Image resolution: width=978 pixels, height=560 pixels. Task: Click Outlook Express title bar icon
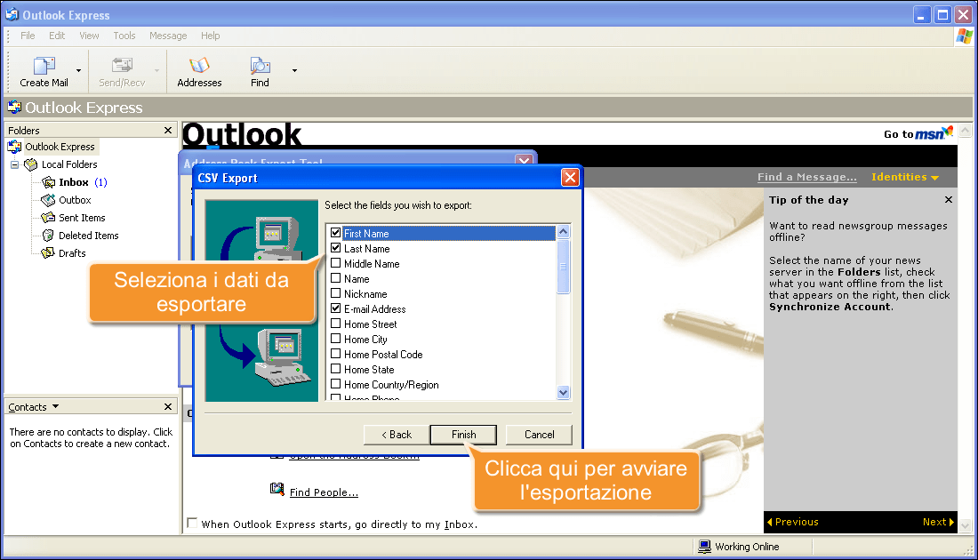pyautogui.click(x=12, y=14)
